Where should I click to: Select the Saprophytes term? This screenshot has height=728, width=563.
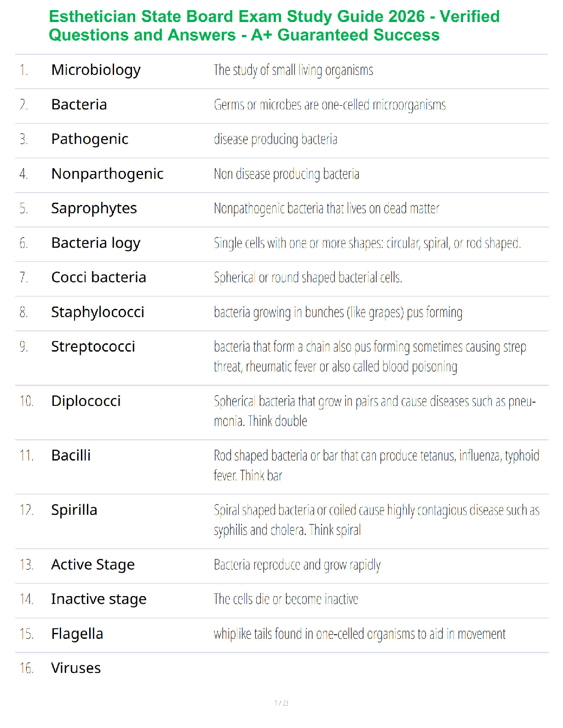94,209
